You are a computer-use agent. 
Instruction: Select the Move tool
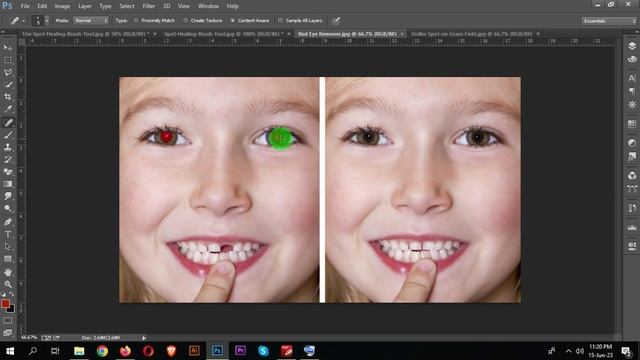coord(8,48)
